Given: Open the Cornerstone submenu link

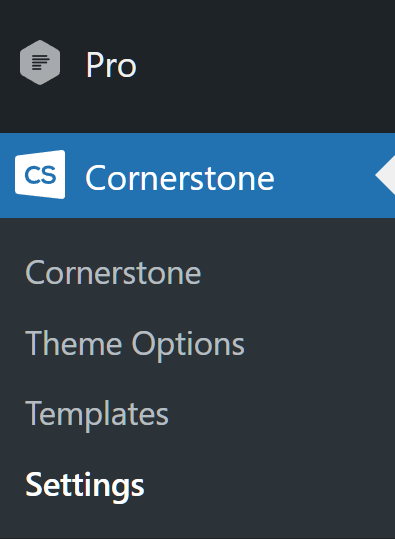Looking at the screenshot, I should pos(113,273).
